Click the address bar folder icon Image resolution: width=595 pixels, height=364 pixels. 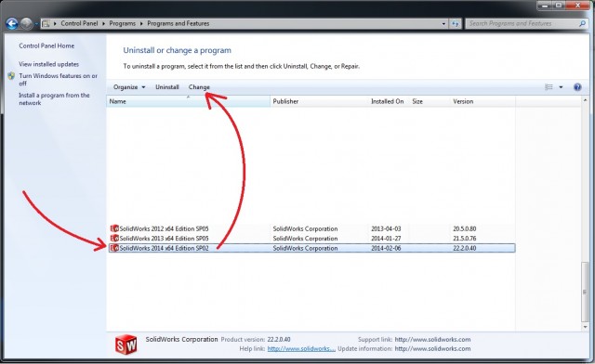click(x=46, y=23)
